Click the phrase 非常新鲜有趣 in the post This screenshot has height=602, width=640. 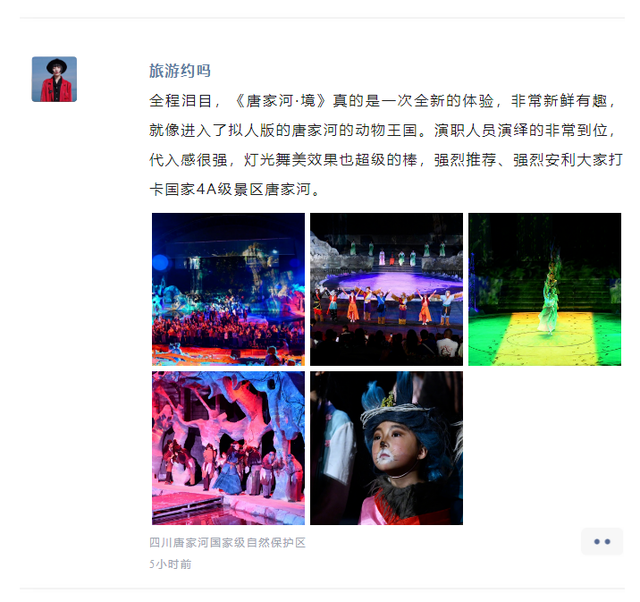[560, 100]
